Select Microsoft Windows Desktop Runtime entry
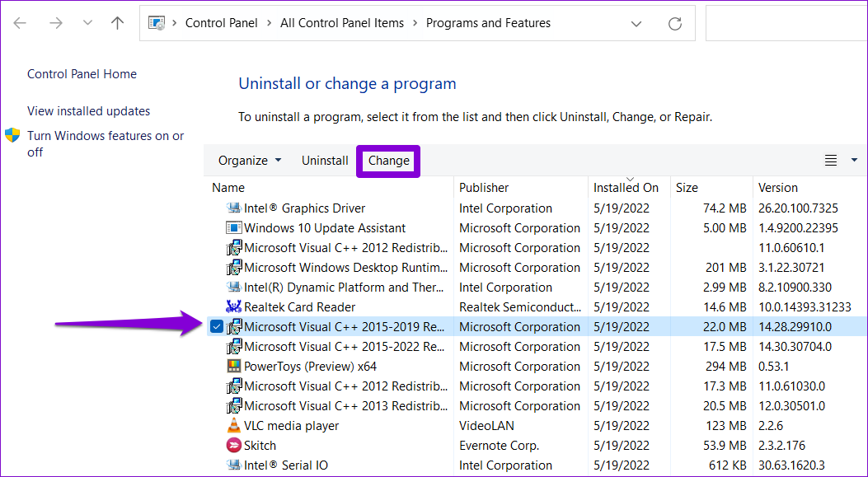This screenshot has width=868, height=477. click(345, 268)
